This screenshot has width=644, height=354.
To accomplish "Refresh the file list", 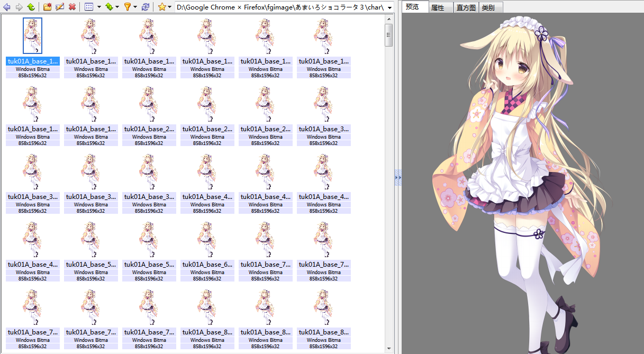I will (146, 7).
